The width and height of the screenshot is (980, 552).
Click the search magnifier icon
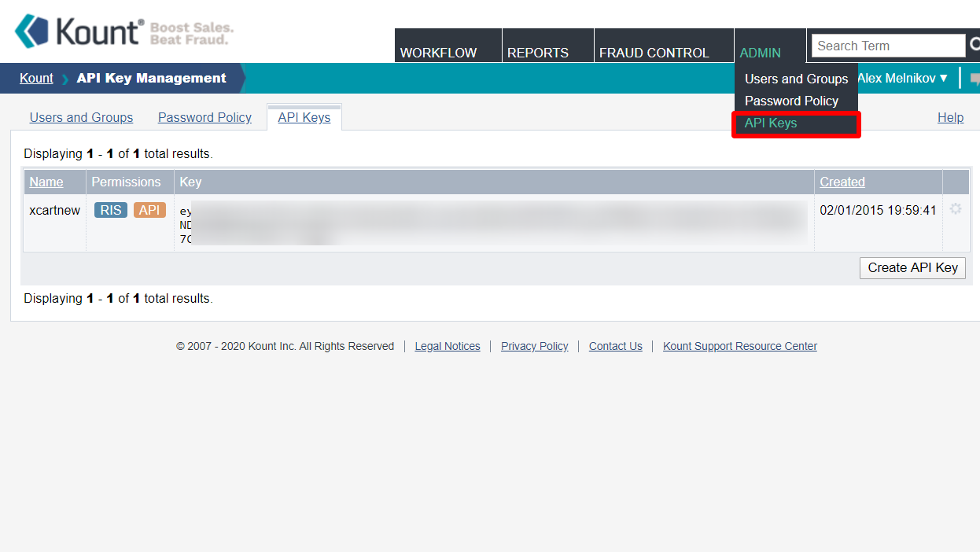[974, 46]
